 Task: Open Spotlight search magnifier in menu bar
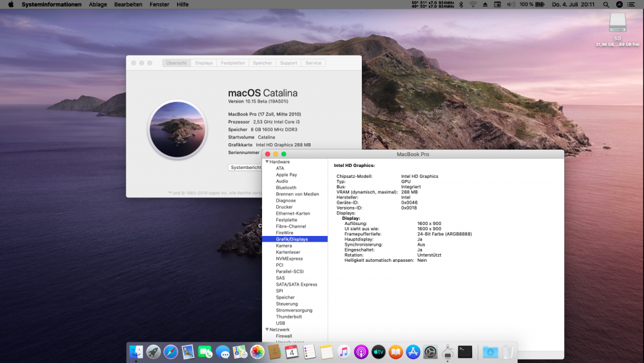[x=606, y=5]
